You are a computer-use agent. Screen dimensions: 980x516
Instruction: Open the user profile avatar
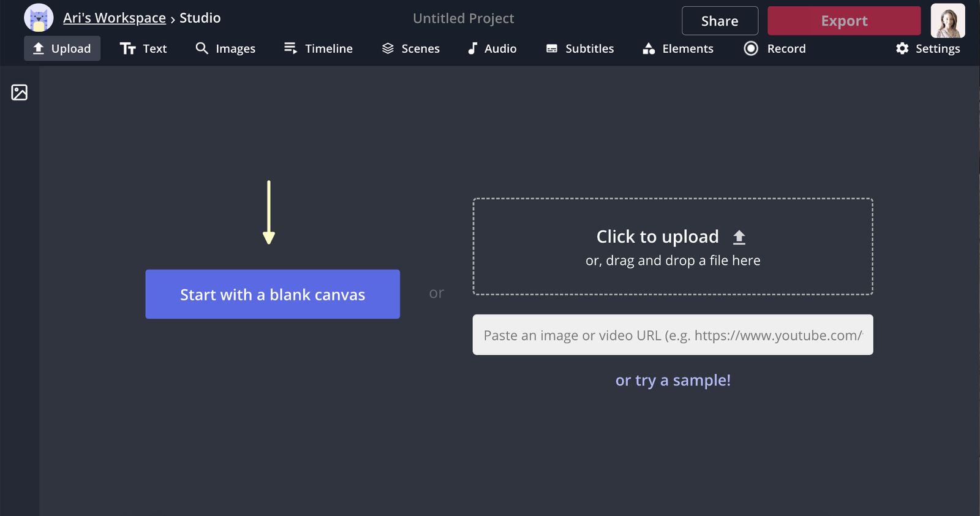click(948, 20)
